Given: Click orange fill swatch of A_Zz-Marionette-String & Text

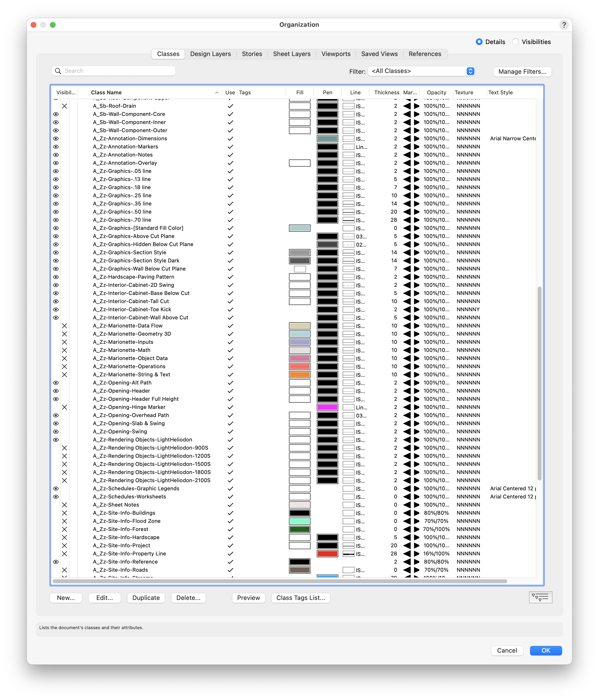Looking at the screenshot, I should point(299,375).
